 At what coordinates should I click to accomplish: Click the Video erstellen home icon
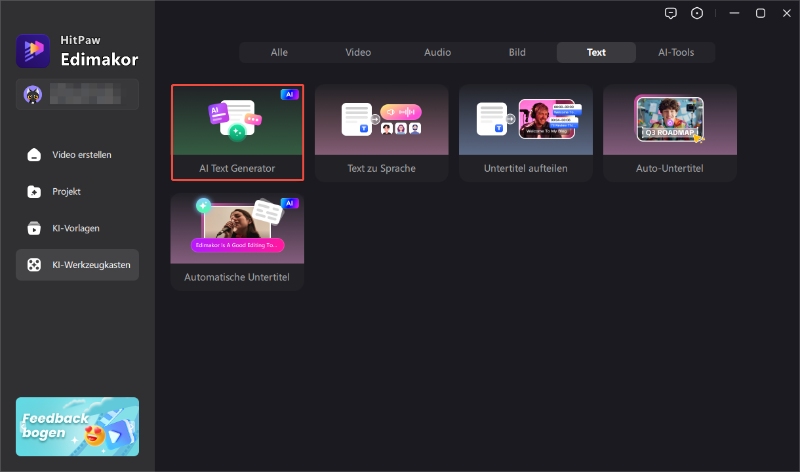34,155
